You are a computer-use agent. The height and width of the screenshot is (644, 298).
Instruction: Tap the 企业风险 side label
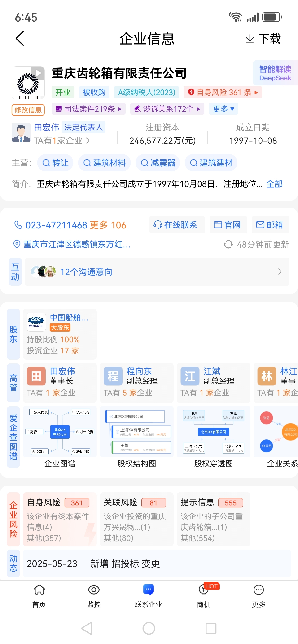coord(13,519)
